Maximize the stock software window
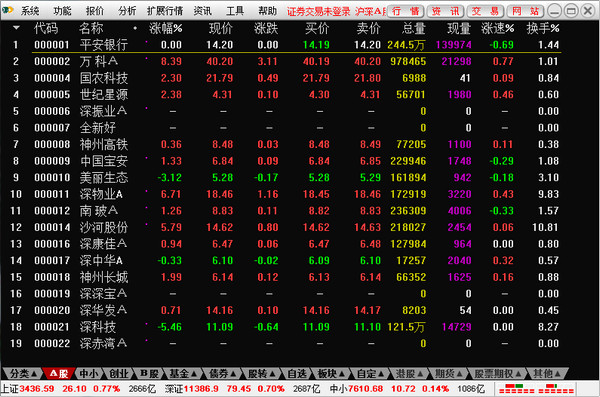Viewport: 600px width, 397px height. coord(571,11)
